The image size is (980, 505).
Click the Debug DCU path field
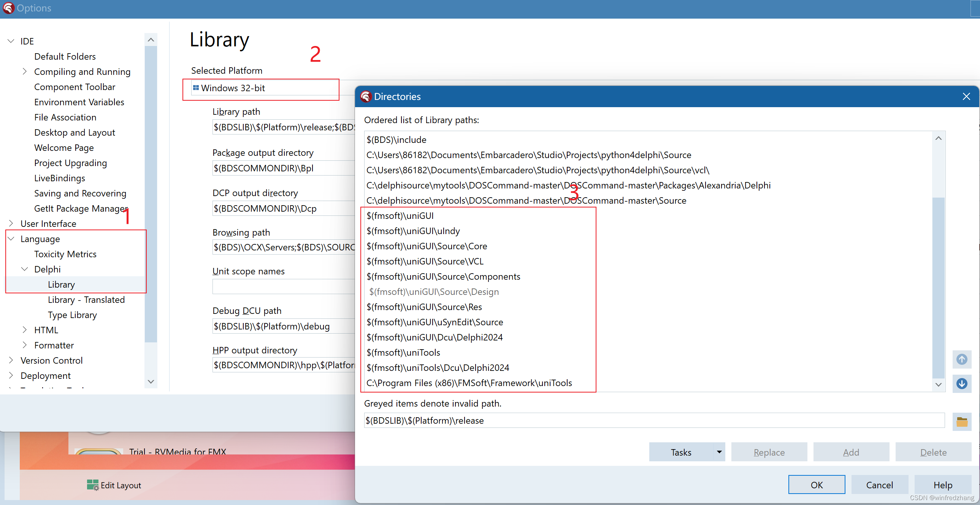[x=284, y=326]
